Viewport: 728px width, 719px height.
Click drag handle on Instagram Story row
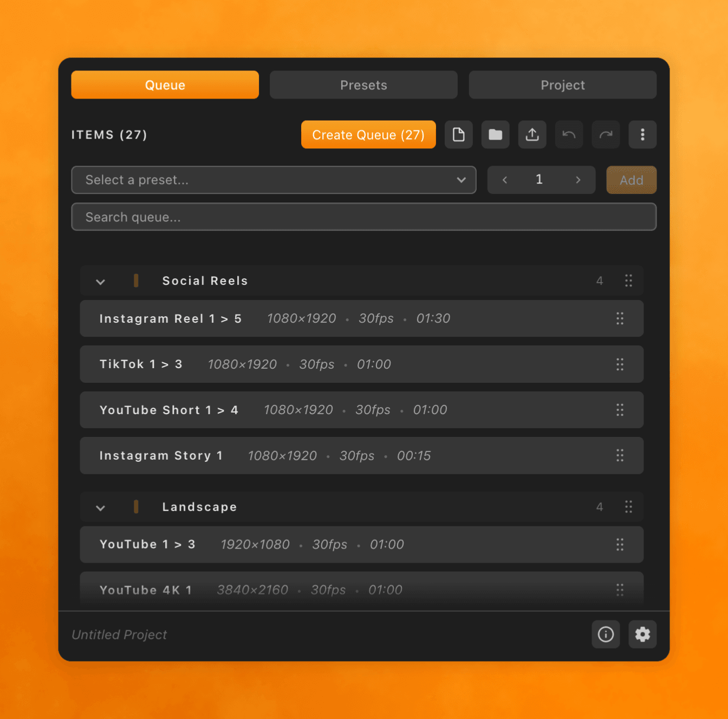coord(620,455)
